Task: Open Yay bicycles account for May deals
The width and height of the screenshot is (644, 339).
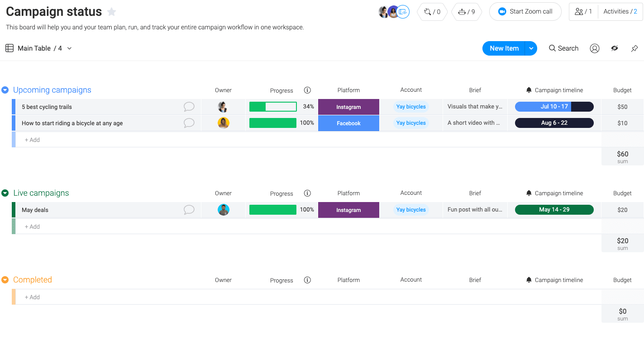Action: (411, 210)
